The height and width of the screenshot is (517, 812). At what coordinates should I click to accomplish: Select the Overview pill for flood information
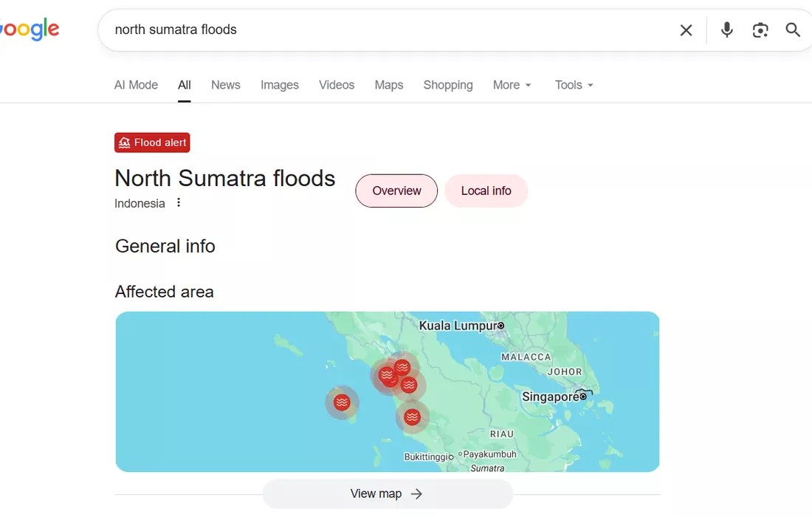pyautogui.click(x=396, y=191)
